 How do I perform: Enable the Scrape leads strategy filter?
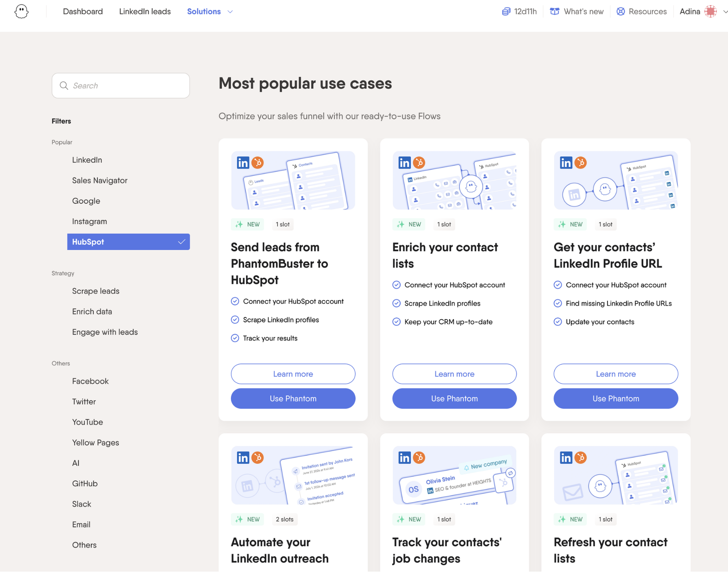tap(96, 291)
